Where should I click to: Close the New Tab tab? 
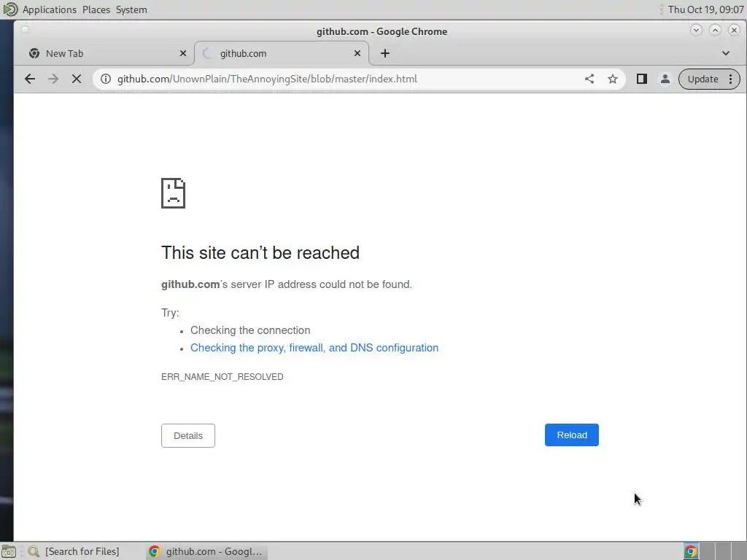click(183, 53)
